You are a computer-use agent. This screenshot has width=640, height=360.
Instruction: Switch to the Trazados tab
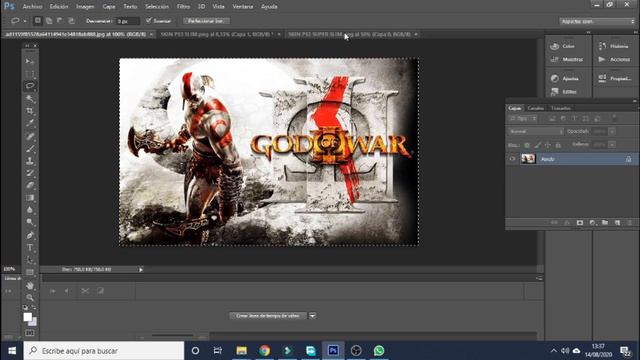tap(560, 108)
